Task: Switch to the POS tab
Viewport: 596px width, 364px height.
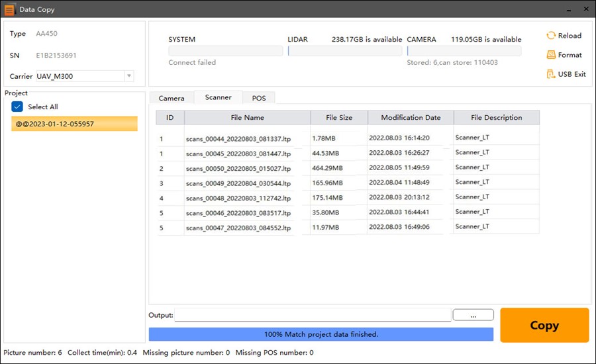Action: [259, 98]
